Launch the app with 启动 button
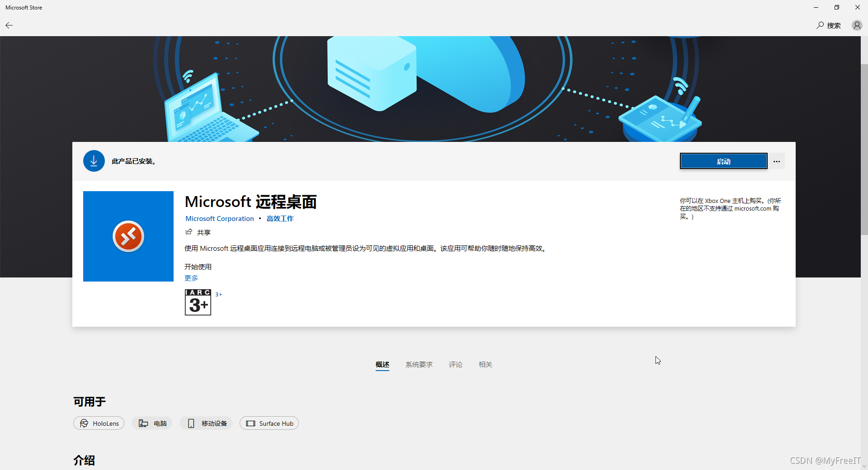Screen dimensions: 868x470 tap(723, 161)
